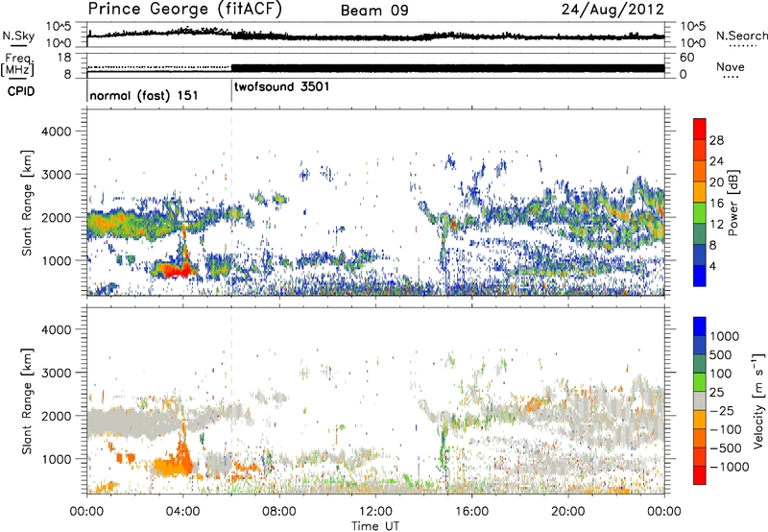Click the "N.Sky" legend label
The width and height of the screenshot is (768, 532).
coord(18,36)
